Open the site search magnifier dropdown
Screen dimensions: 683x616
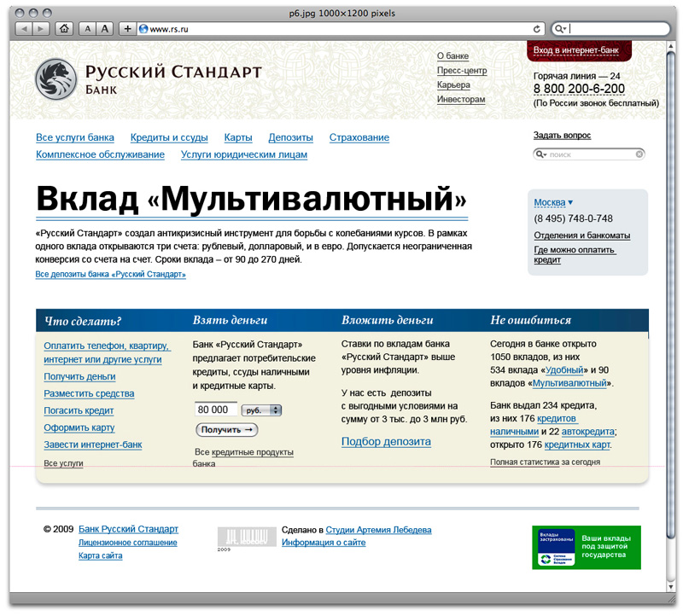(x=541, y=154)
